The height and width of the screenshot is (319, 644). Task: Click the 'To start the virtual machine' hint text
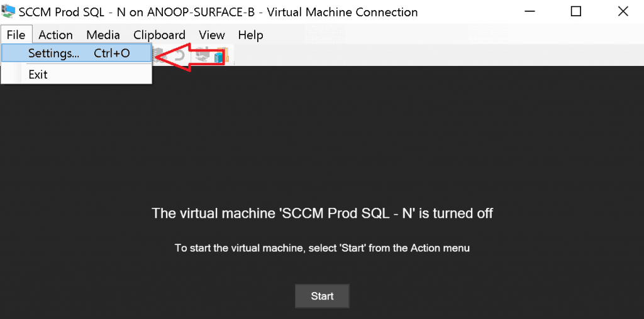[x=322, y=248]
